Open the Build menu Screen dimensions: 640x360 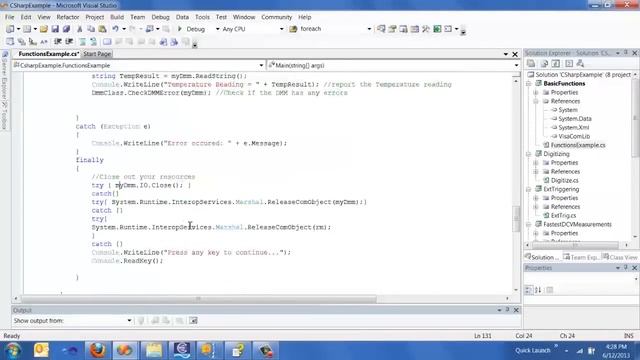coord(117,17)
